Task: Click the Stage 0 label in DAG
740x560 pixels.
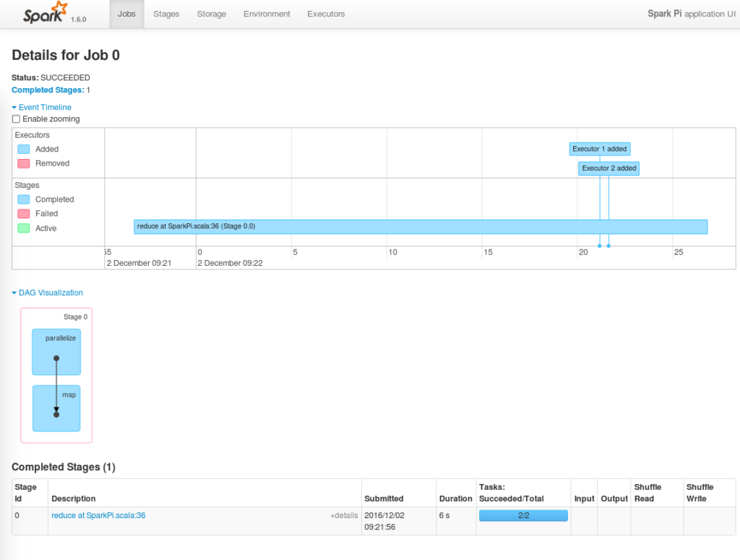Action: [x=75, y=316]
